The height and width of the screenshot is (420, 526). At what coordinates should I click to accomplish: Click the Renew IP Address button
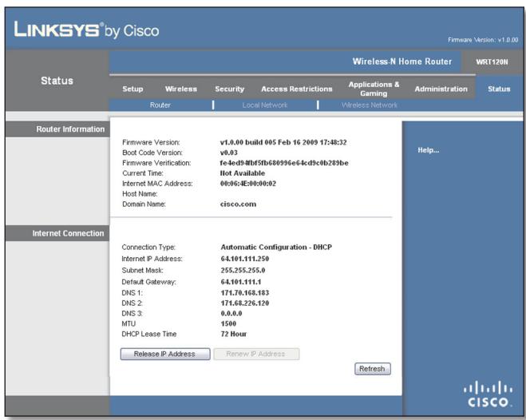256,354
